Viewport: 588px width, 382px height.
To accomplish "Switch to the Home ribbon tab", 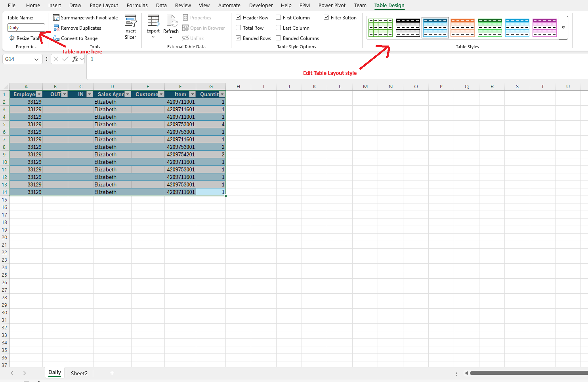I will point(33,5).
